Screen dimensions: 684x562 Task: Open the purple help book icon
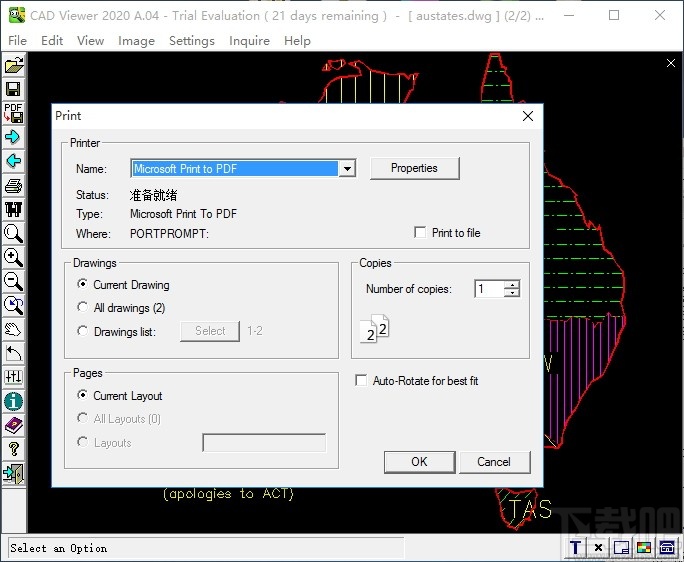(x=14, y=425)
